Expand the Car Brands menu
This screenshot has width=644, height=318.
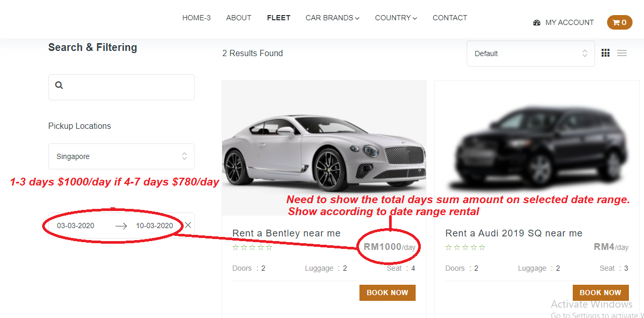(332, 18)
